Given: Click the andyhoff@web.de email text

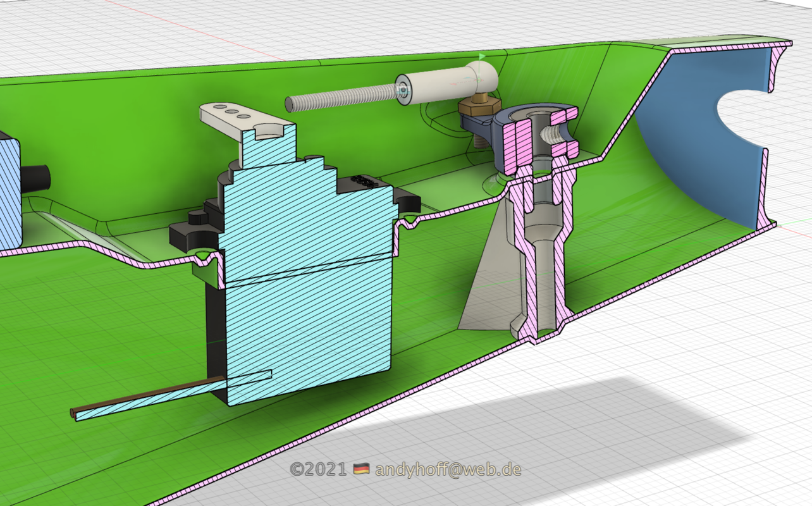Looking at the screenshot, I should point(448,469).
